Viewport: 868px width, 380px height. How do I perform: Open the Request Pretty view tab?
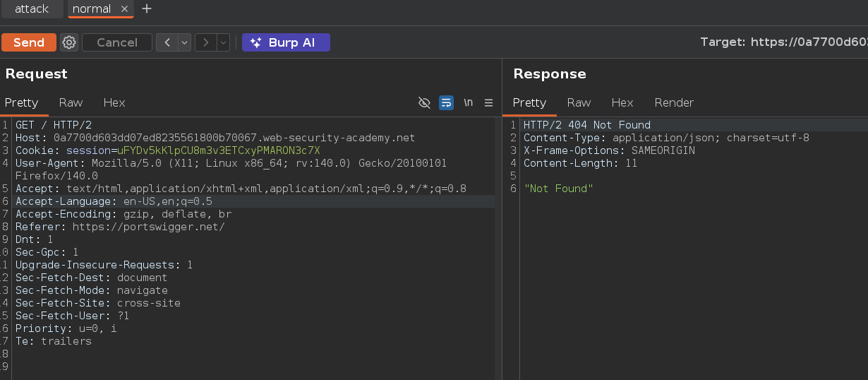(22, 102)
